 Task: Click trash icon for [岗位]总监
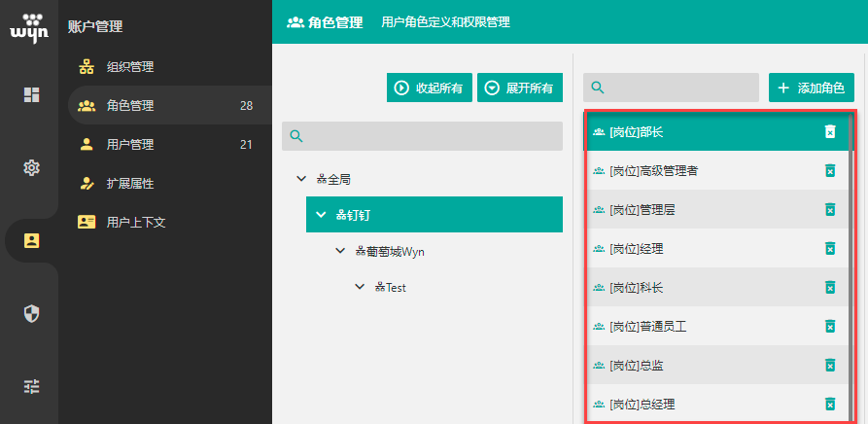(830, 366)
